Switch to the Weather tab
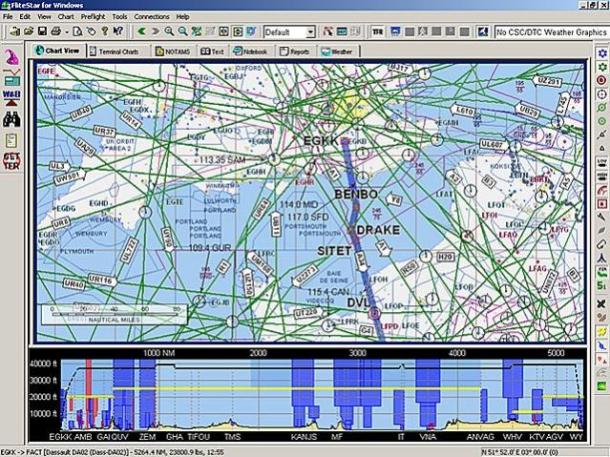This screenshot has height=457, width=610. point(337,51)
